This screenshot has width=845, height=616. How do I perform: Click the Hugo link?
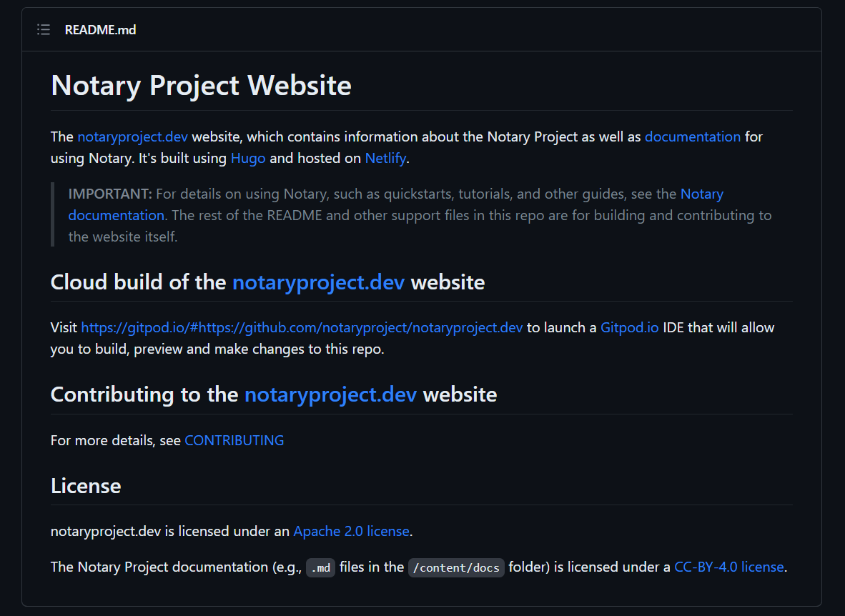[x=247, y=158]
